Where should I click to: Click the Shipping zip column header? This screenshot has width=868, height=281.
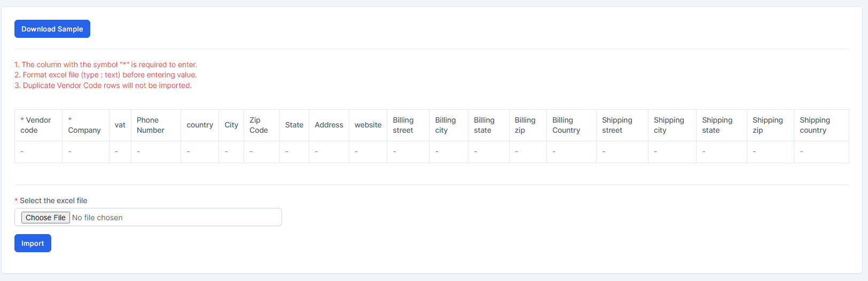768,125
